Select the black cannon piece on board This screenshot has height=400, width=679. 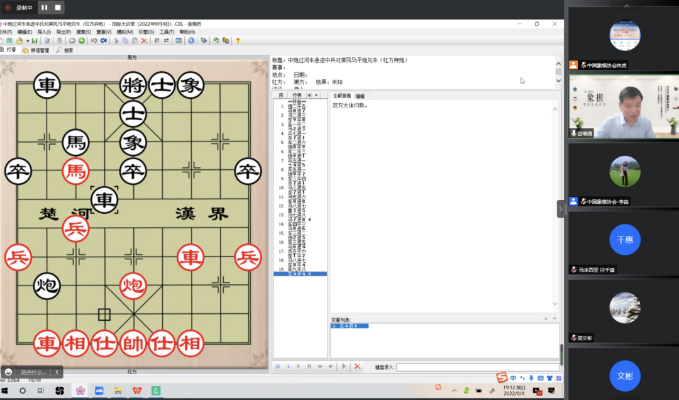(45, 285)
